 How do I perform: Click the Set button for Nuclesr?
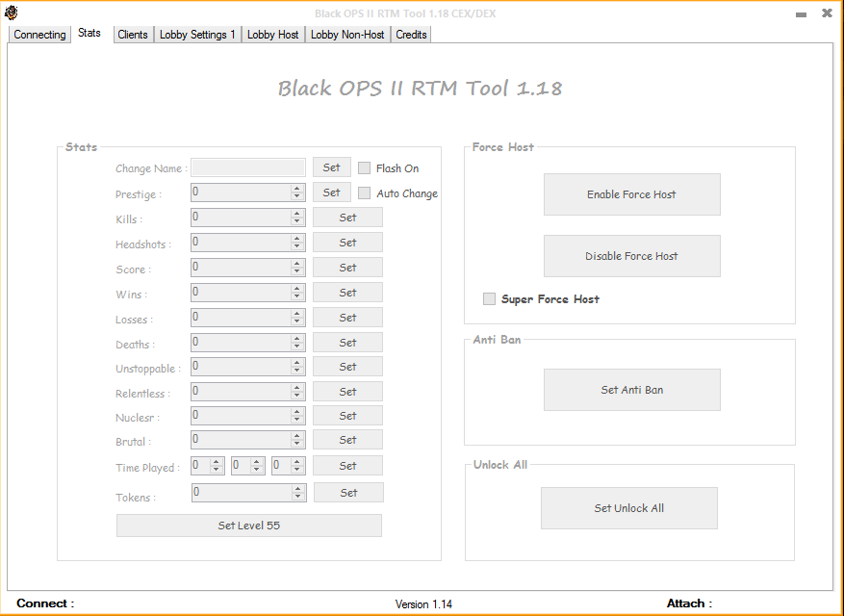click(x=347, y=416)
